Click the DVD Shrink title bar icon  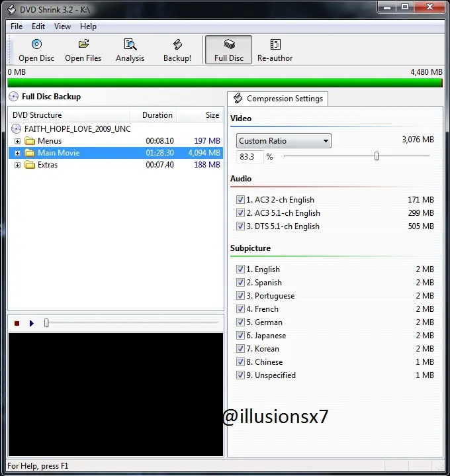coord(12,10)
